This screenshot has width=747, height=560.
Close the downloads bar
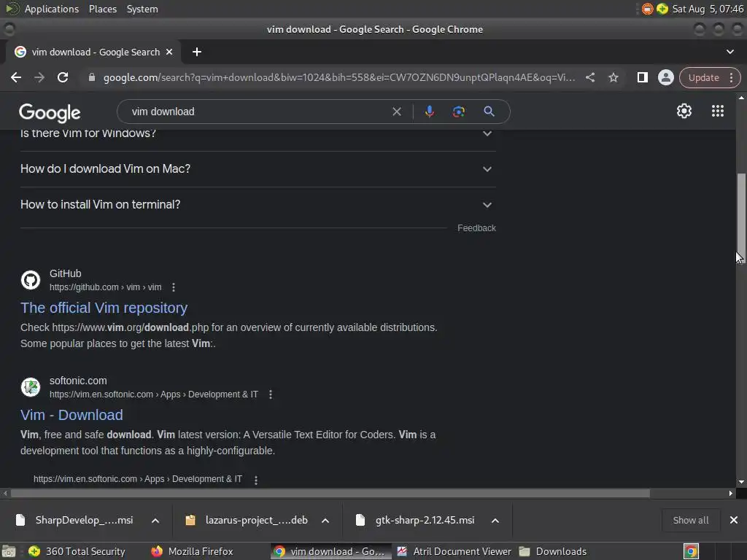[734, 520]
